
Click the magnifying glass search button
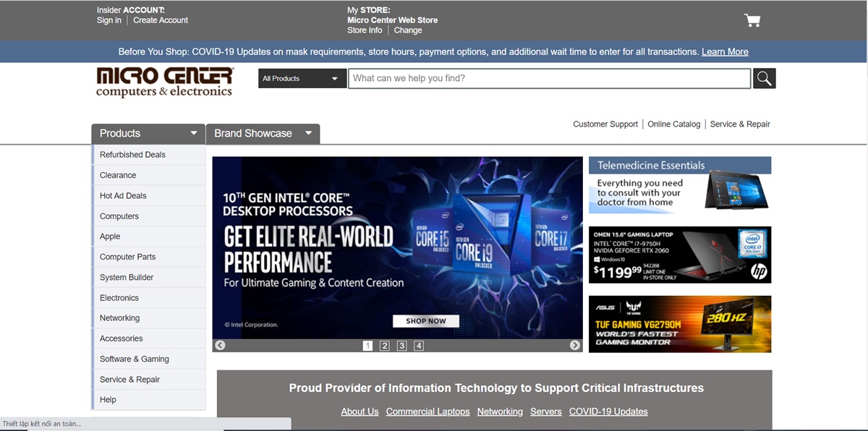pyautogui.click(x=764, y=78)
